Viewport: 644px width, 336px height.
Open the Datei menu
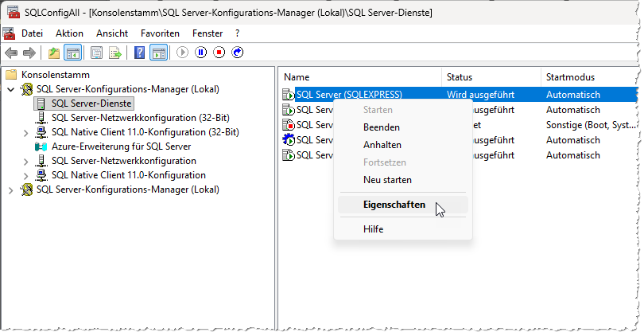point(32,33)
